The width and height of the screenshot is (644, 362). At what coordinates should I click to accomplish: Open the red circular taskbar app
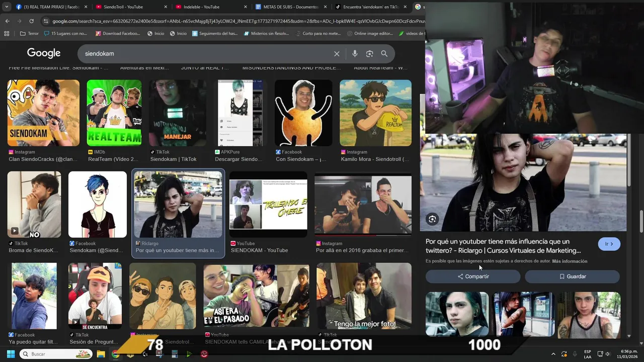point(204,354)
